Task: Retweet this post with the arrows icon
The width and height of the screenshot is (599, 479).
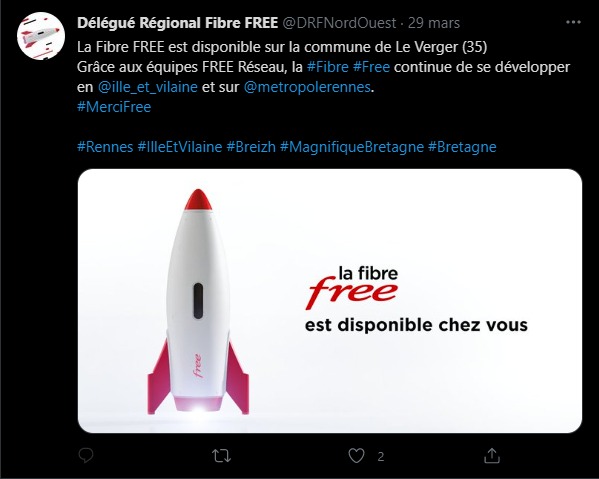Action: [221, 456]
